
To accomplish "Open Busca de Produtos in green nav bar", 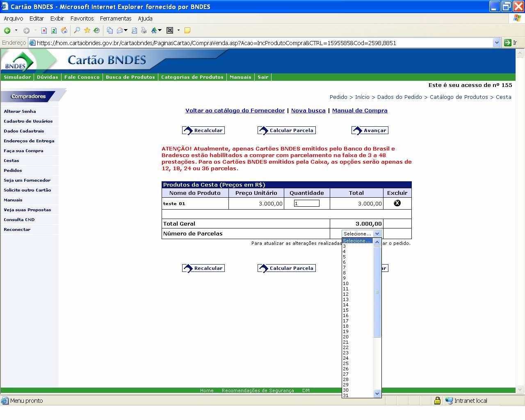I will (x=130, y=77).
